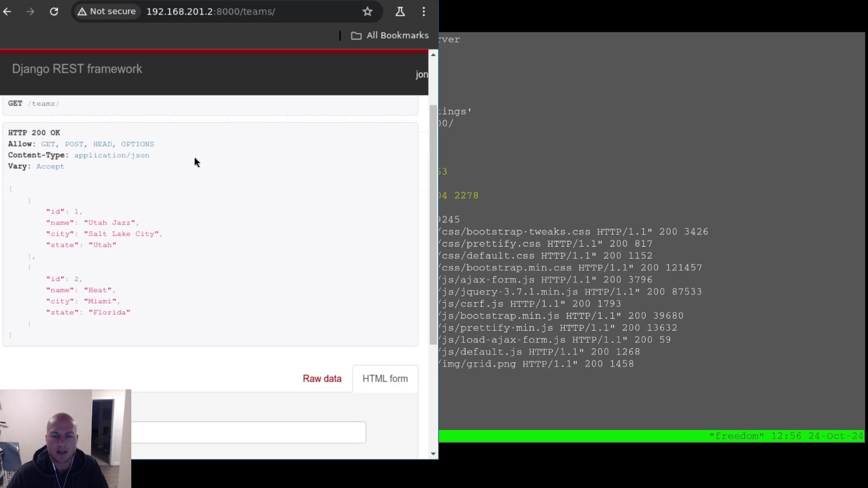Click the browser forward arrow

point(30,11)
